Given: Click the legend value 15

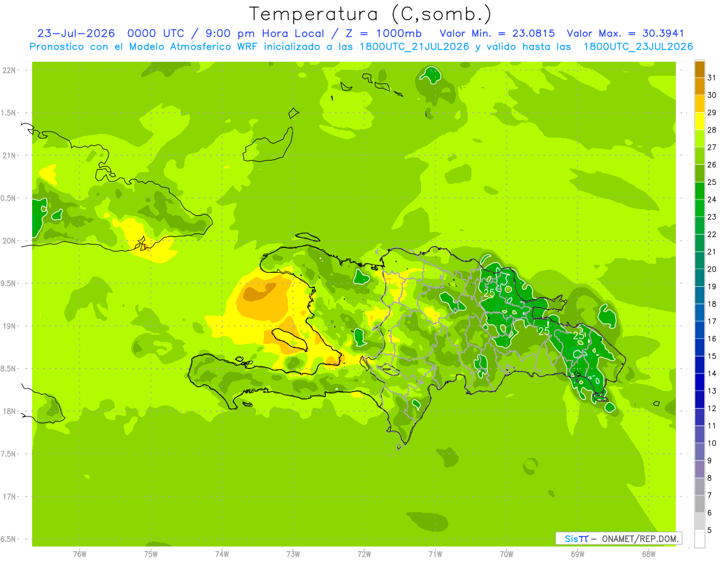Looking at the screenshot, I should pyautogui.click(x=712, y=356).
